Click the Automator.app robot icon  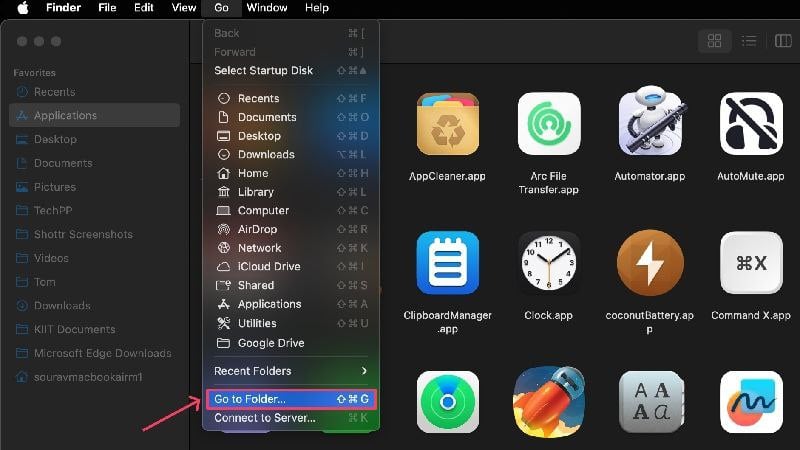coord(650,121)
